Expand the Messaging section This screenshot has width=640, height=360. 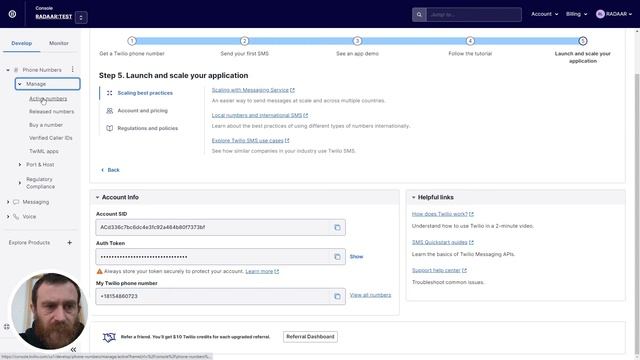pyautogui.click(x=8, y=202)
